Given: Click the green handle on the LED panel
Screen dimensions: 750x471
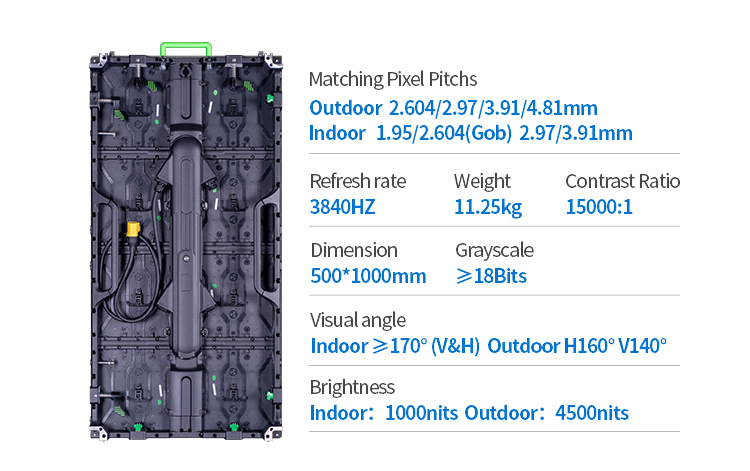Looking at the screenshot, I should 186,49.
